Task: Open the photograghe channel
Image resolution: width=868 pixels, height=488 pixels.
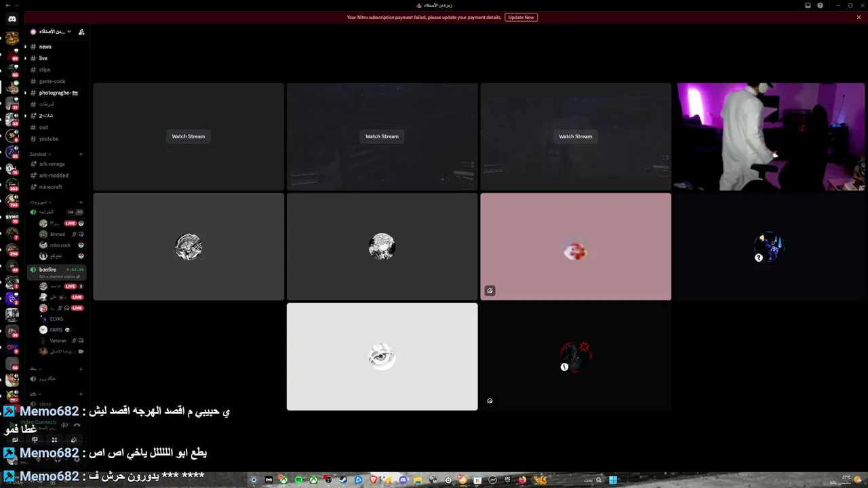Action: pyautogui.click(x=56, y=93)
